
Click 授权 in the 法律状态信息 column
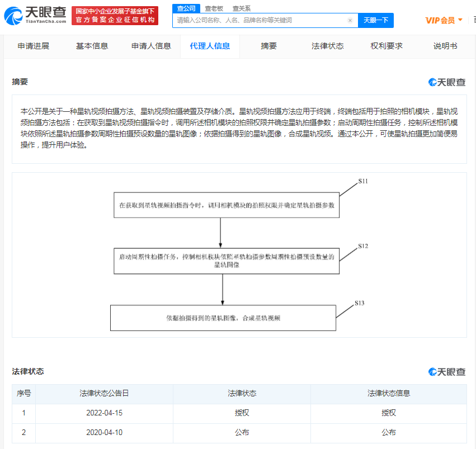coord(389,413)
